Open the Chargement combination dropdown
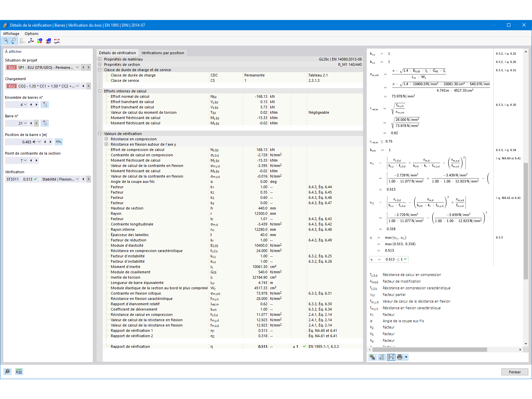The width and height of the screenshot is (532, 399). click(x=77, y=86)
